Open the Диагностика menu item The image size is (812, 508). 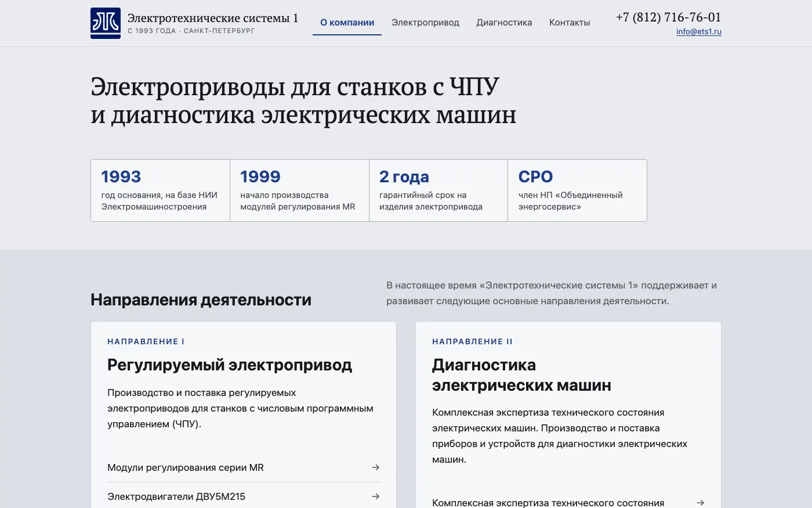coord(504,23)
